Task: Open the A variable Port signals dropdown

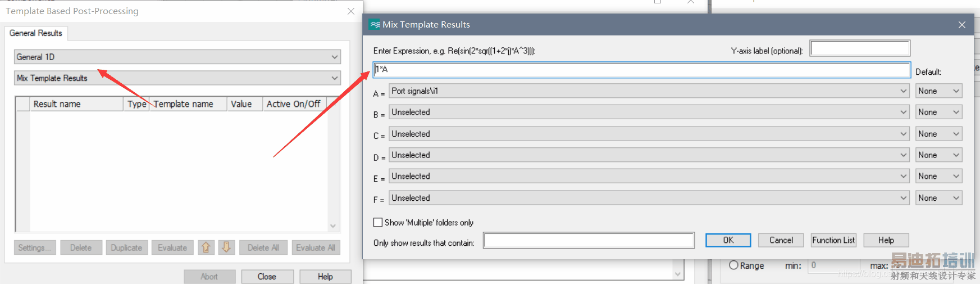Action: point(649,91)
